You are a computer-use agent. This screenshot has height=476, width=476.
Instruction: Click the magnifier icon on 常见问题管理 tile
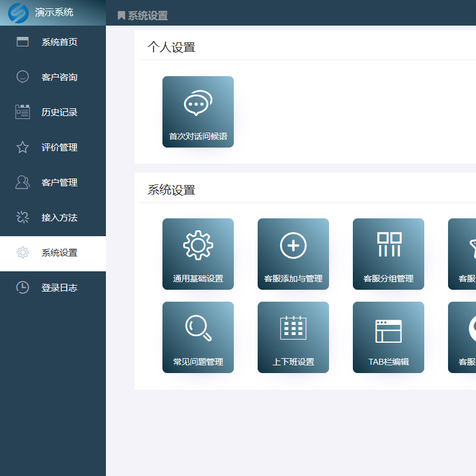199,328
